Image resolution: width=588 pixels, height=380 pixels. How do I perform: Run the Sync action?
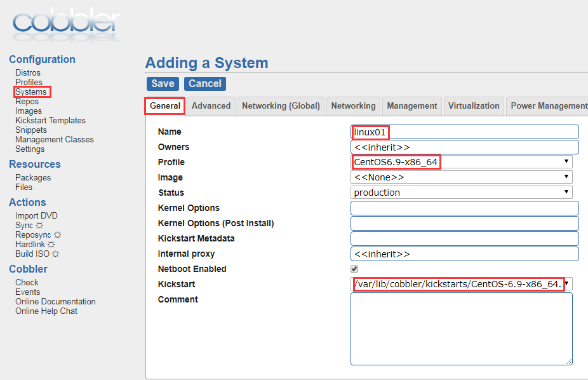[x=24, y=226]
